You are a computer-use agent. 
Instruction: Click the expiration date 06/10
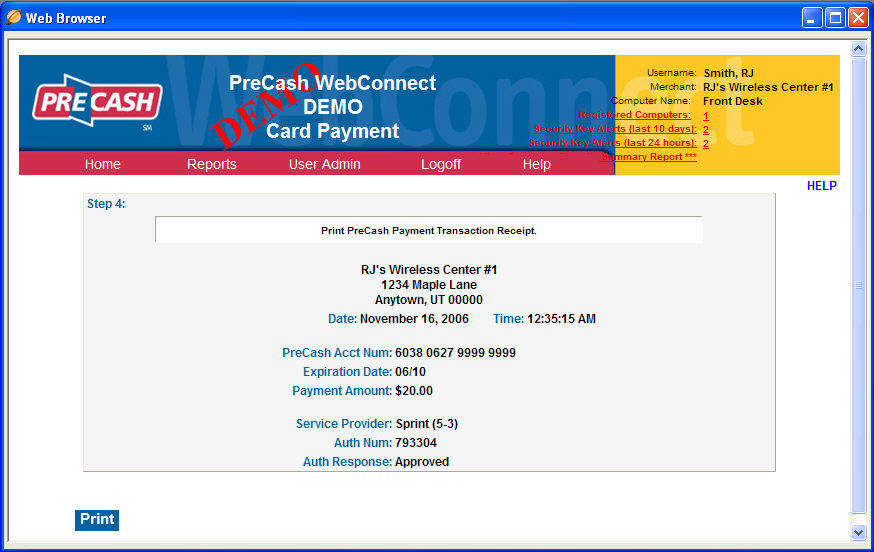pos(410,372)
